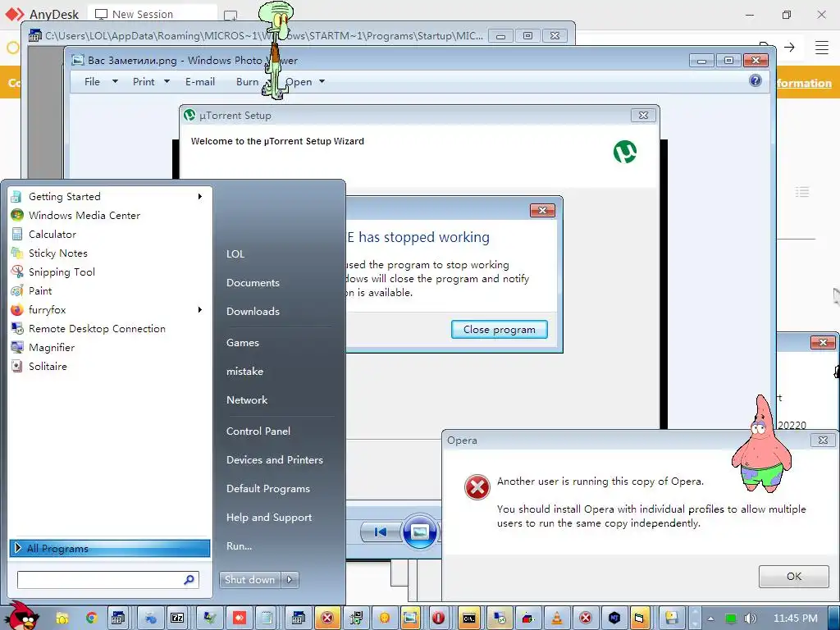The width and height of the screenshot is (840, 630).
Task: Expand the File menu arrow in Photo Viewer
Action: [x=115, y=81]
